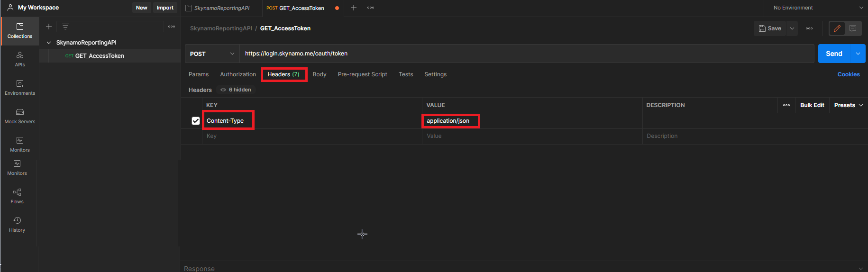The image size is (868, 272).
Task: Open the Send button dropdown arrow
Action: (x=858, y=54)
